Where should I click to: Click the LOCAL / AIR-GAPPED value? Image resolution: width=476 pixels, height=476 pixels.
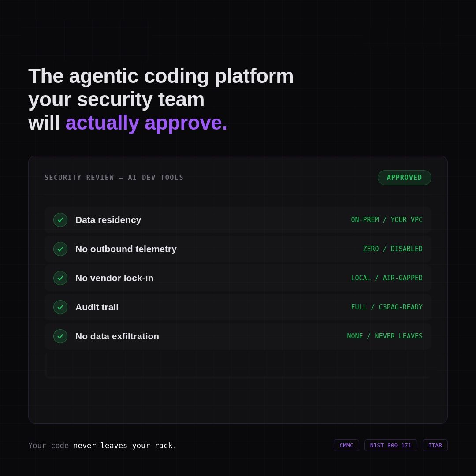pyautogui.click(x=387, y=278)
